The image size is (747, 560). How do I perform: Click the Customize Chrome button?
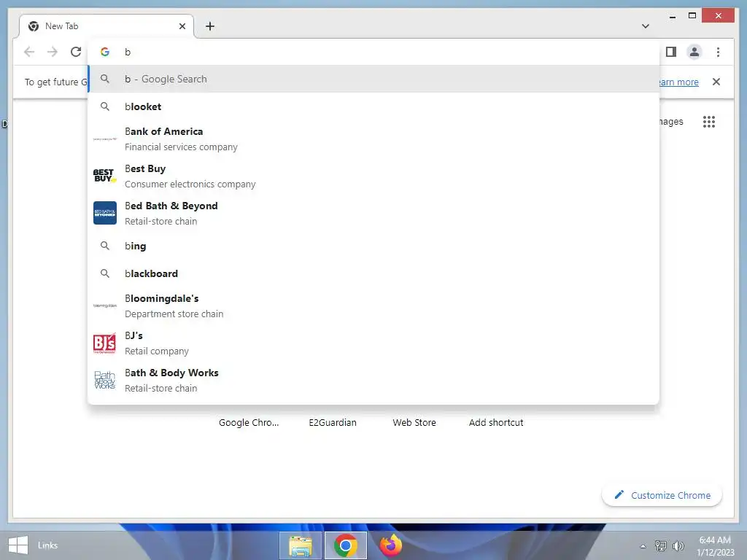(662, 495)
